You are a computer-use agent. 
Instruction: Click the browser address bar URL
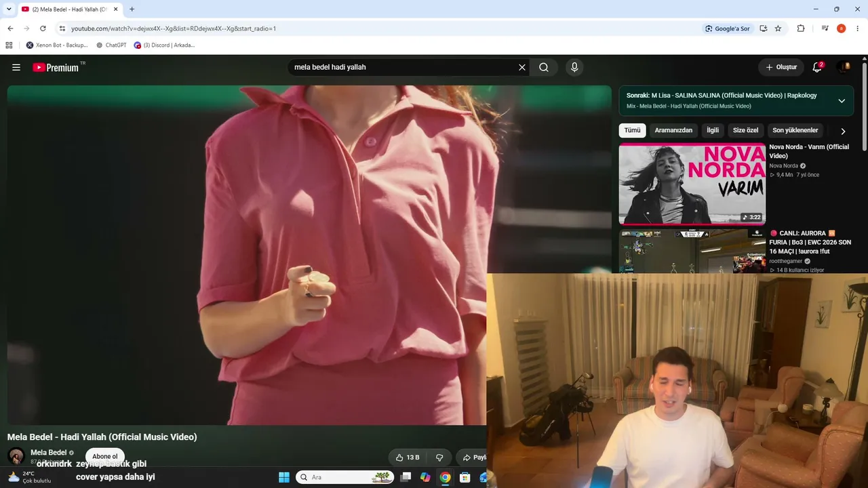point(174,28)
